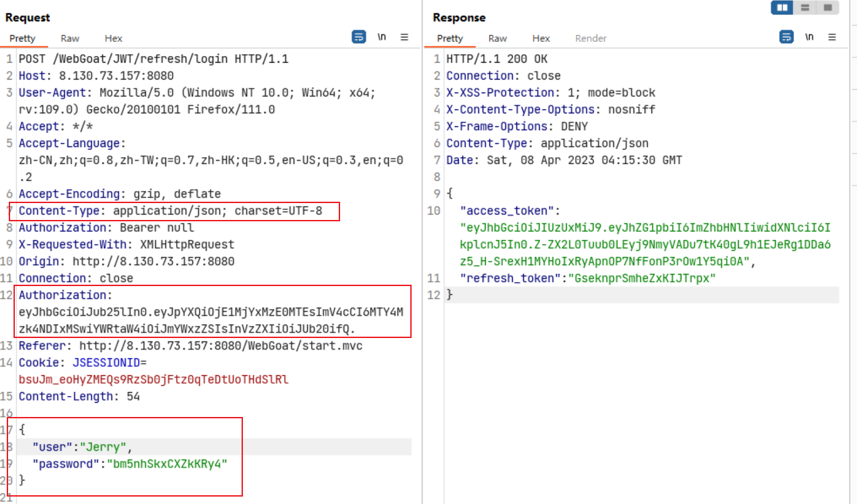Viewport: 857px width, 504px height.
Task: Show non-printable \n characters in Request
Action: 382,37
